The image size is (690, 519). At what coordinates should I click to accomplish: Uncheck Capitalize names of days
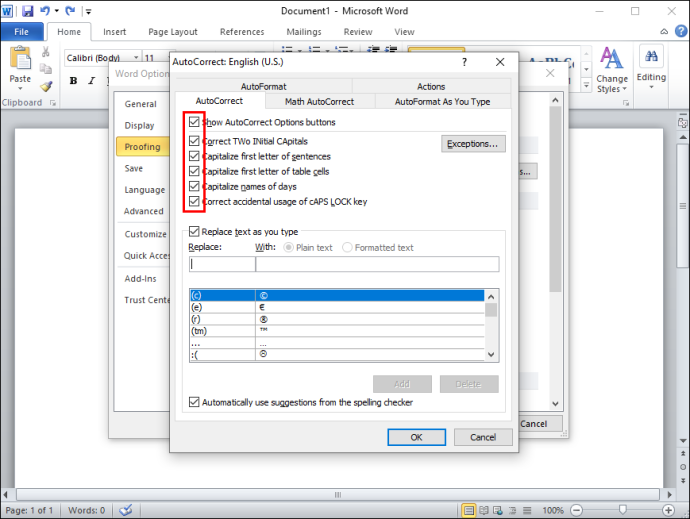coord(194,186)
